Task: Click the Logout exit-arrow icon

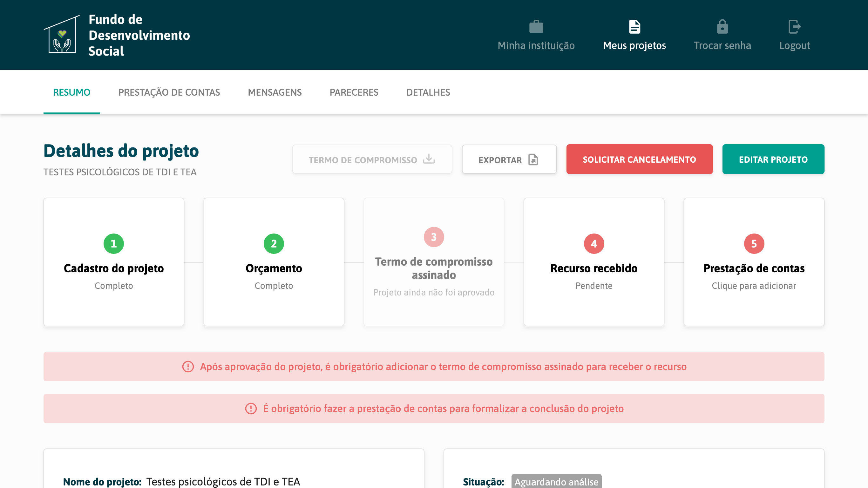Action: point(795,27)
